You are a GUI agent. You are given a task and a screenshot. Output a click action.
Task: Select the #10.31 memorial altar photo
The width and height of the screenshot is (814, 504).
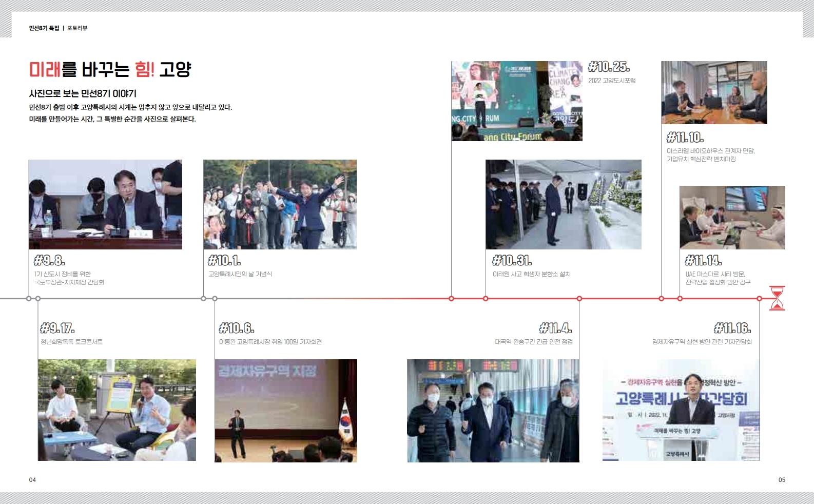(x=563, y=204)
